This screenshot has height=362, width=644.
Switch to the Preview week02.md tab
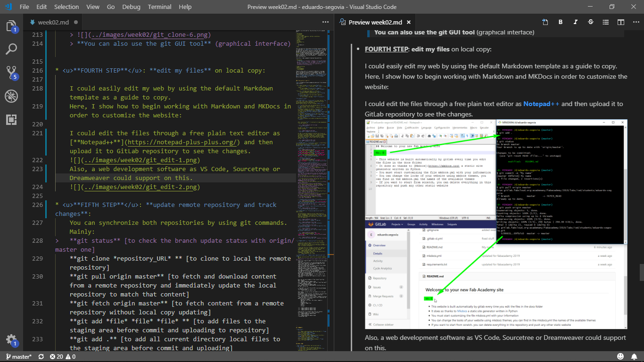(x=375, y=22)
